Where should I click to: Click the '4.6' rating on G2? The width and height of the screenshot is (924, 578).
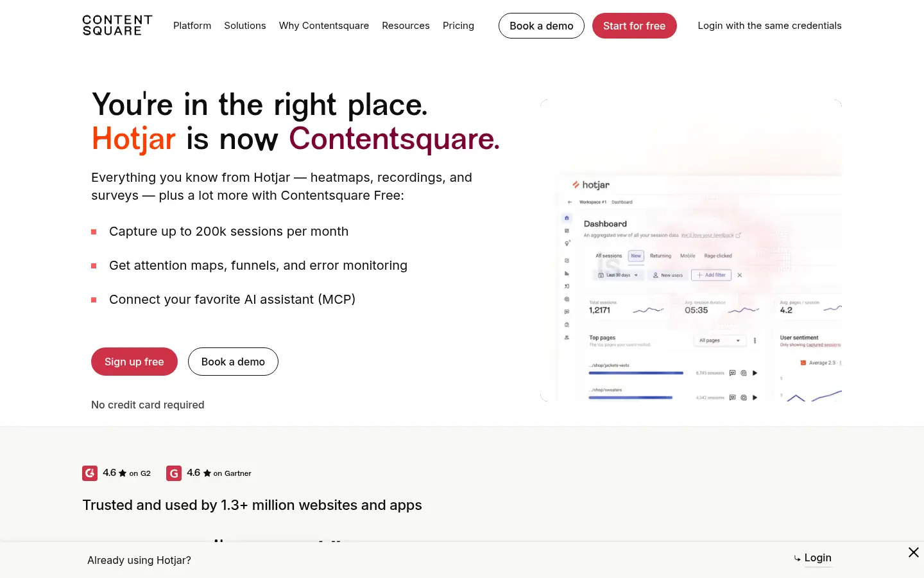point(109,473)
